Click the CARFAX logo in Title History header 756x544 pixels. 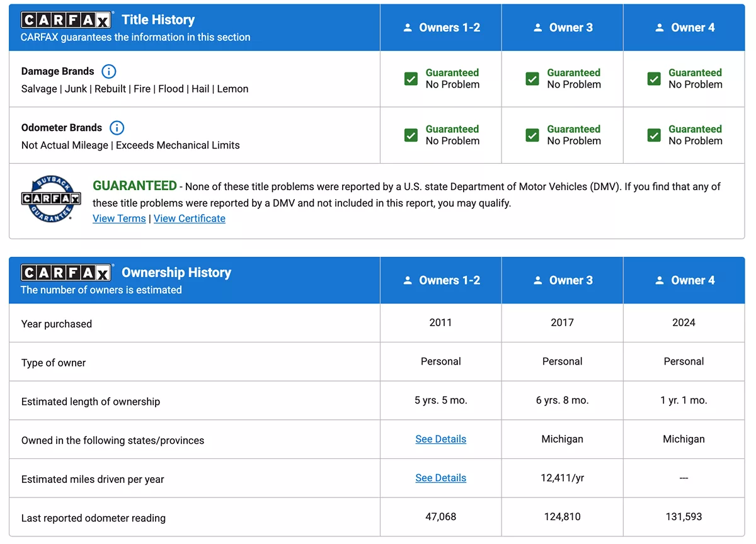(66, 20)
